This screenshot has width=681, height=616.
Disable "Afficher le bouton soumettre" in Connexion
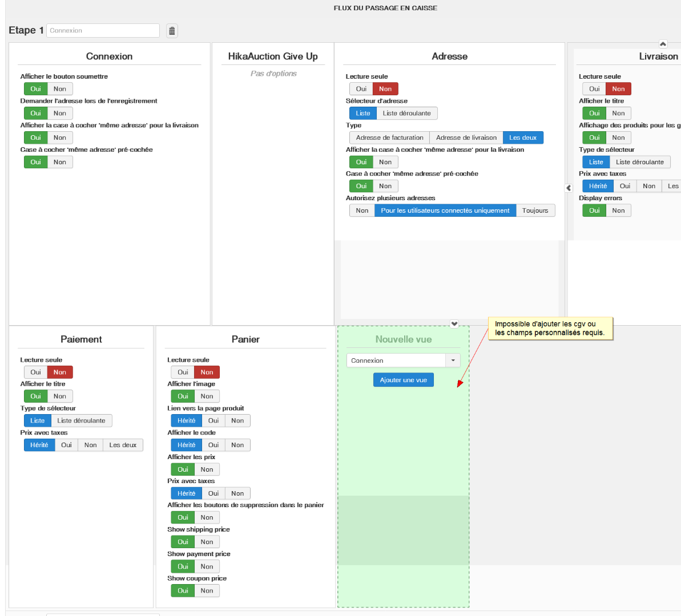[60, 89]
